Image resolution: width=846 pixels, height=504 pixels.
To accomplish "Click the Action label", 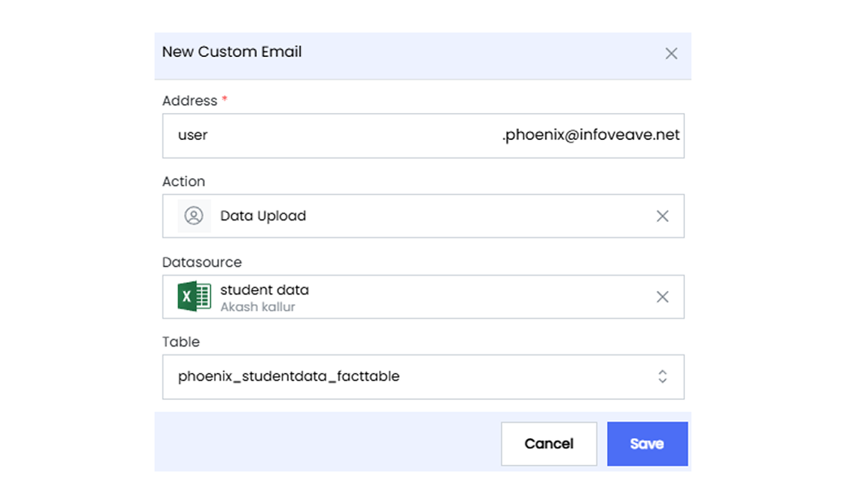I will (x=184, y=181).
